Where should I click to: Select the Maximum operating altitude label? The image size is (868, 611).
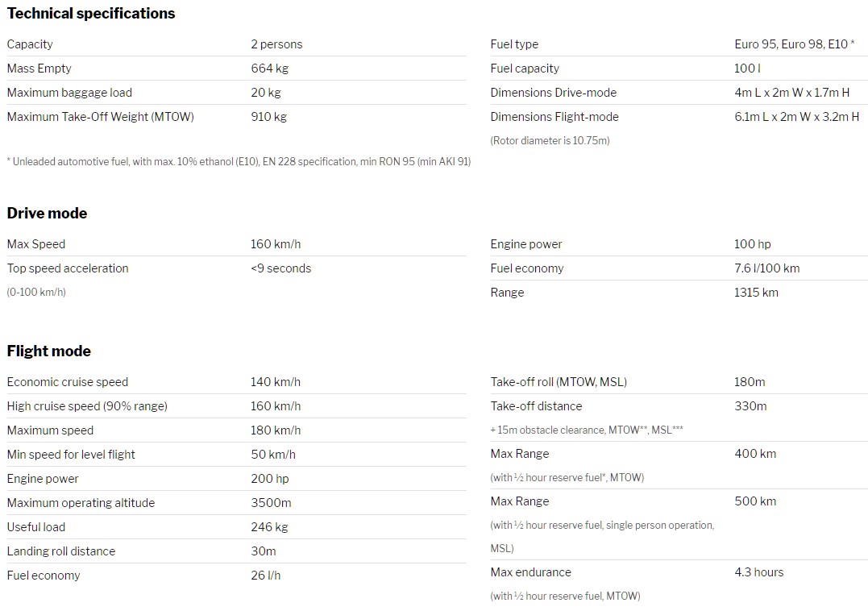point(81,503)
